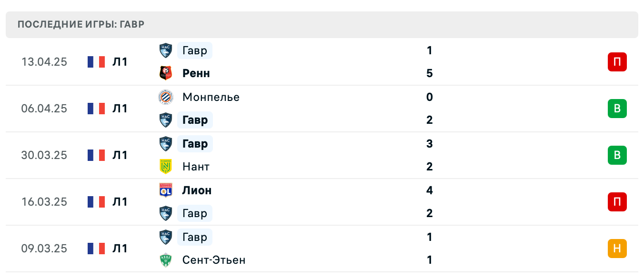Click the red П badge for the Ренн match
This screenshot has height=279, width=644.
click(617, 62)
